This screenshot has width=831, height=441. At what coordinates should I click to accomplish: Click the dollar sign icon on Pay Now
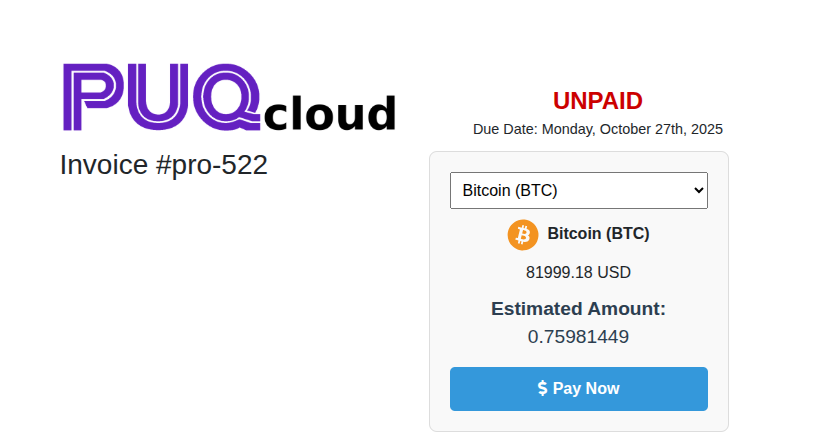coord(542,388)
